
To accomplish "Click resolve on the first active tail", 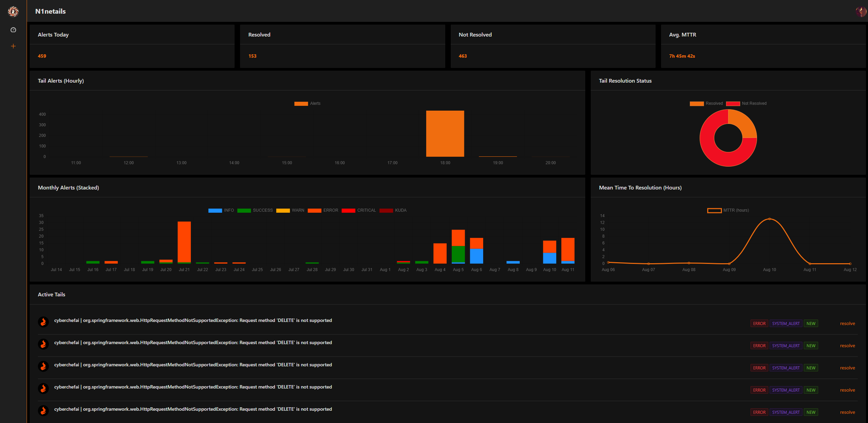I will [847, 323].
